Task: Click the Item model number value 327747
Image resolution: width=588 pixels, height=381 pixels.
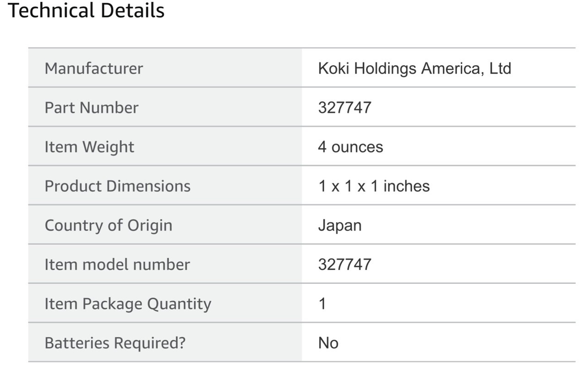Action: coord(345,265)
